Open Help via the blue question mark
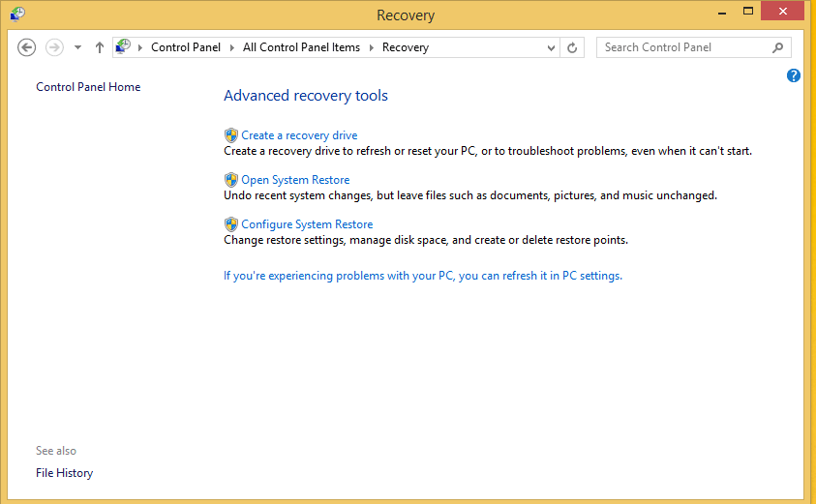The height and width of the screenshot is (504, 816). 794,75
